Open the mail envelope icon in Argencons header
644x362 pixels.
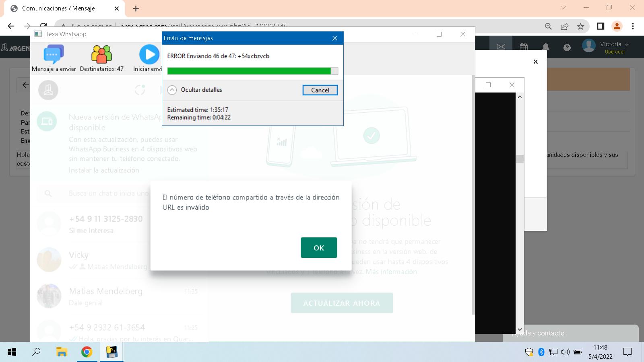[x=501, y=47]
